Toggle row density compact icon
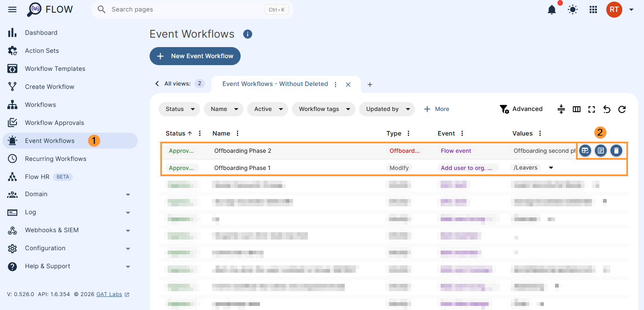This screenshot has width=644, height=310. (561, 109)
